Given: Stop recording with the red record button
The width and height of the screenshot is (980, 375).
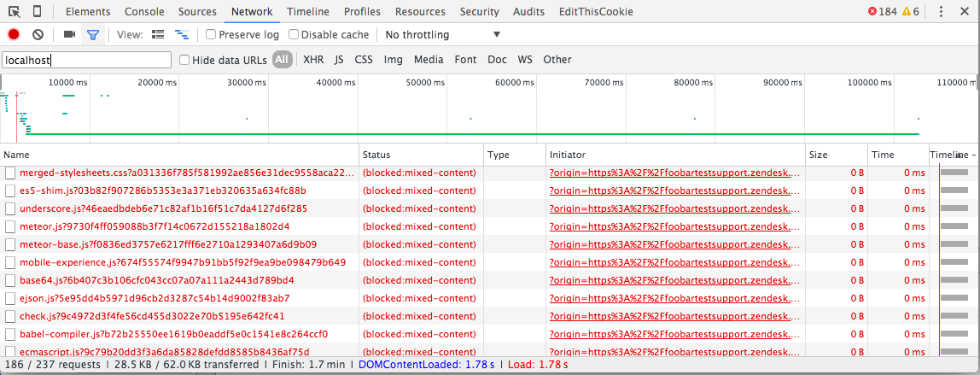Looking at the screenshot, I should pyautogui.click(x=13, y=34).
